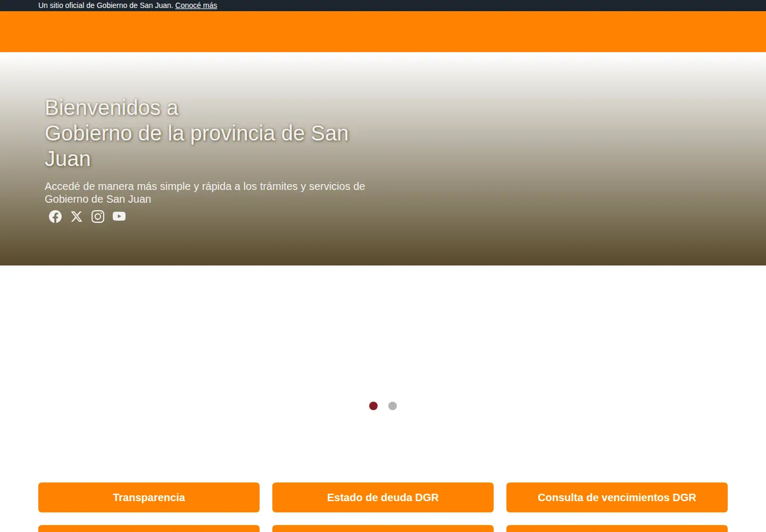Click 'Un sitio oficial de Gobierno de San Juan.' text
Screen dimensions: 766x532
[106, 5]
